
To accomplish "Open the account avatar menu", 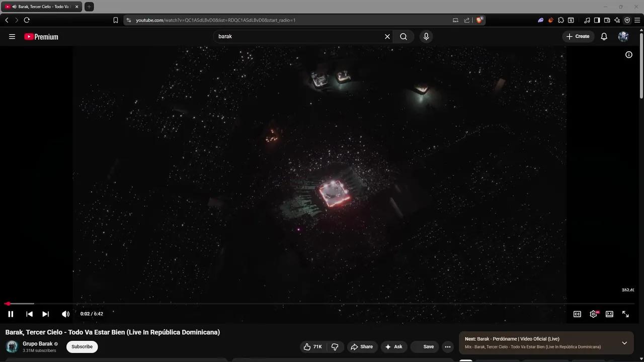I will pos(623,37).
